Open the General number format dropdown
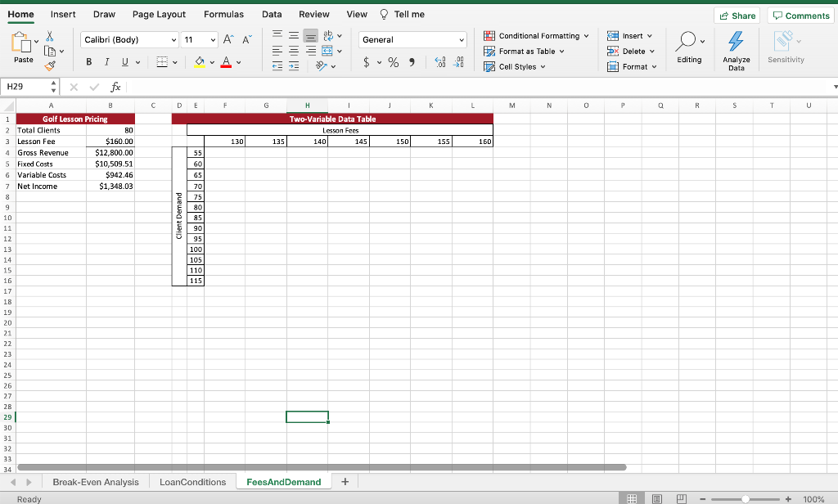The image size is (838, 504). coord(462,40)
